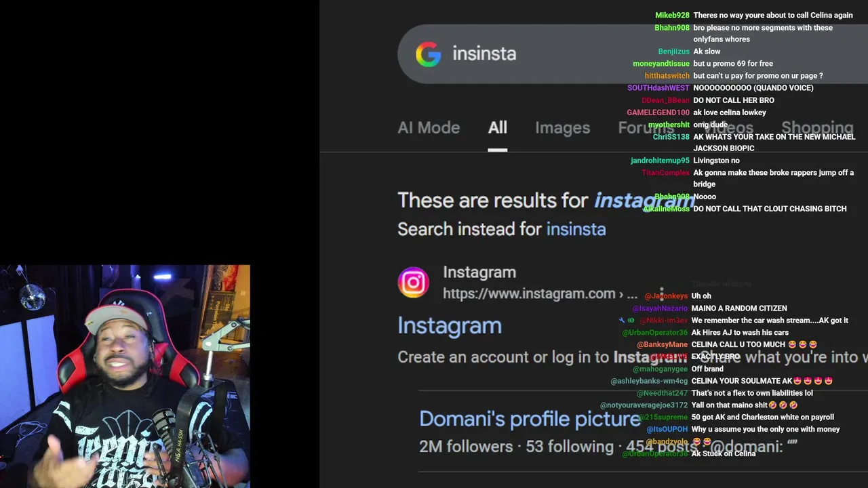Click chat username @IsayahNazario
The width and height of the screenshot is (868, 488).
pyautogui.click(x=660, y=308)
